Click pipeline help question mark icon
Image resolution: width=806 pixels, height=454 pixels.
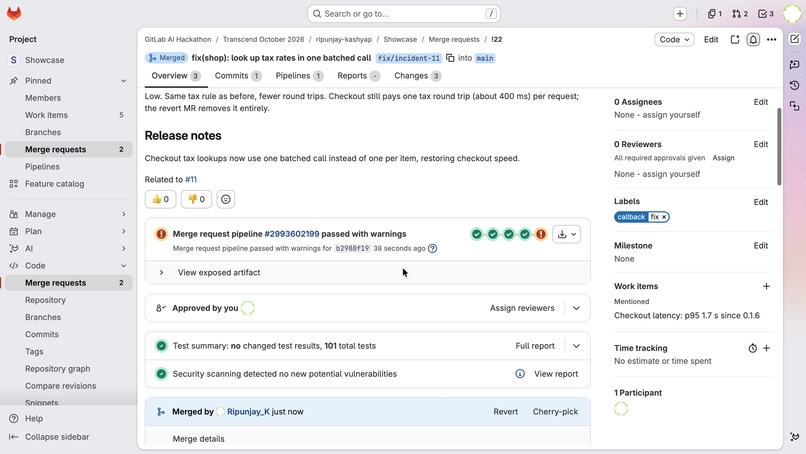(x=433, y=248)
